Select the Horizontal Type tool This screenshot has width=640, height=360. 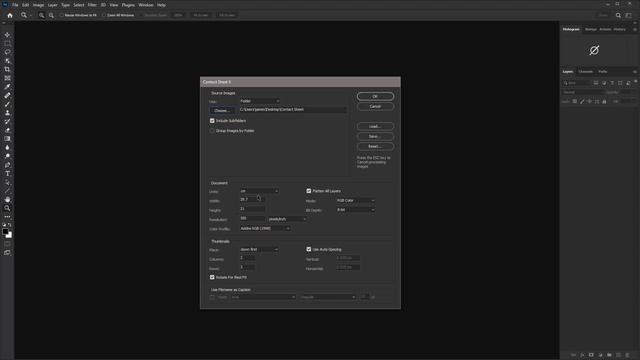pyautogui.click(x=7, y=173)
